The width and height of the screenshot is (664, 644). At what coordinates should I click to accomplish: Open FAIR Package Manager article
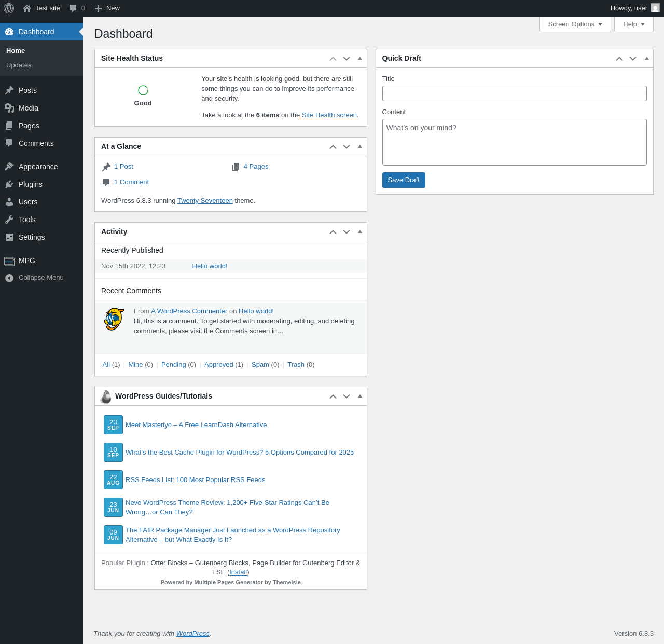(x=233, y=535)
